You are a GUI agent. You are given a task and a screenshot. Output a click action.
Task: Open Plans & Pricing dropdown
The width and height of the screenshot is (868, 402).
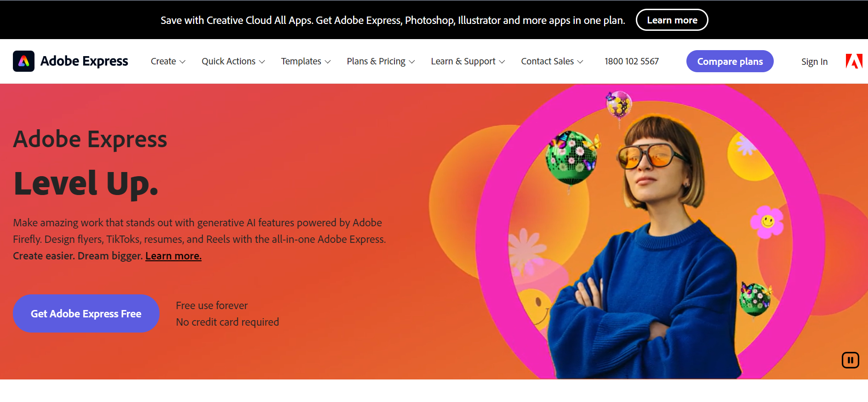pyautogui.click(x=381, y=61)
